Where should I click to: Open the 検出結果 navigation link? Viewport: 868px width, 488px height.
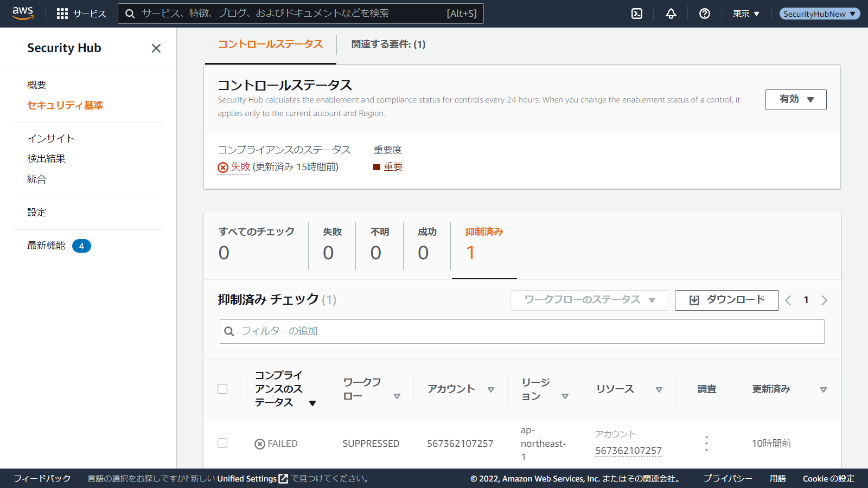point(46,158)
